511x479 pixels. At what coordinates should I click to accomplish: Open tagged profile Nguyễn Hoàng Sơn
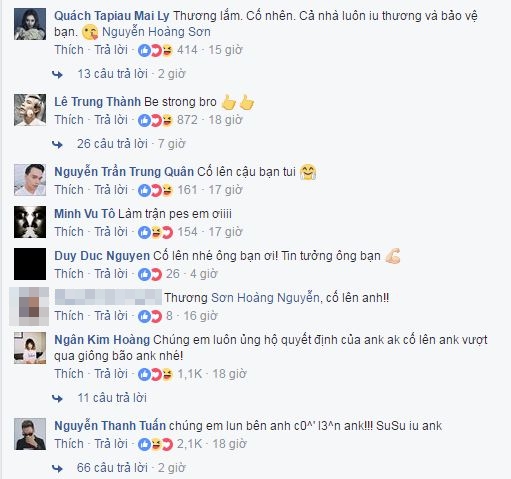(x=156, y=32)
